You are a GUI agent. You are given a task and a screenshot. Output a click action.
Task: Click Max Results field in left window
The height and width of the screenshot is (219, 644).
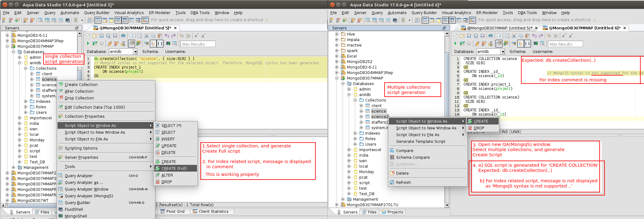click(x=198, y=44)
